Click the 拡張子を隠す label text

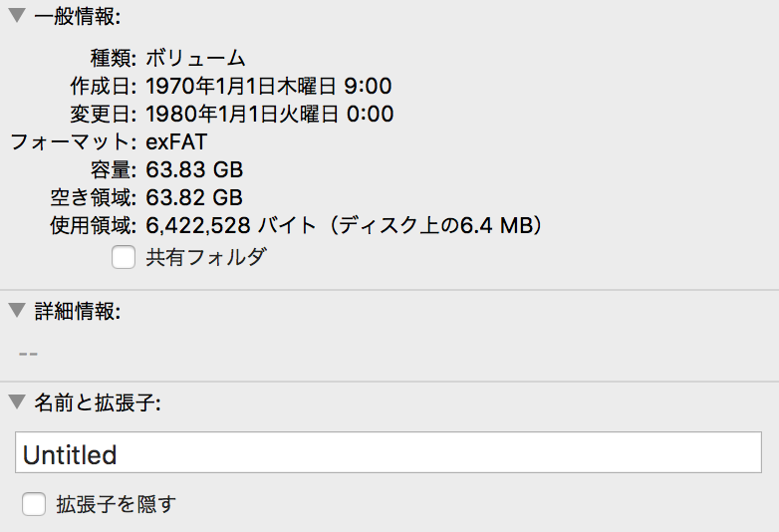pos(117,505)
